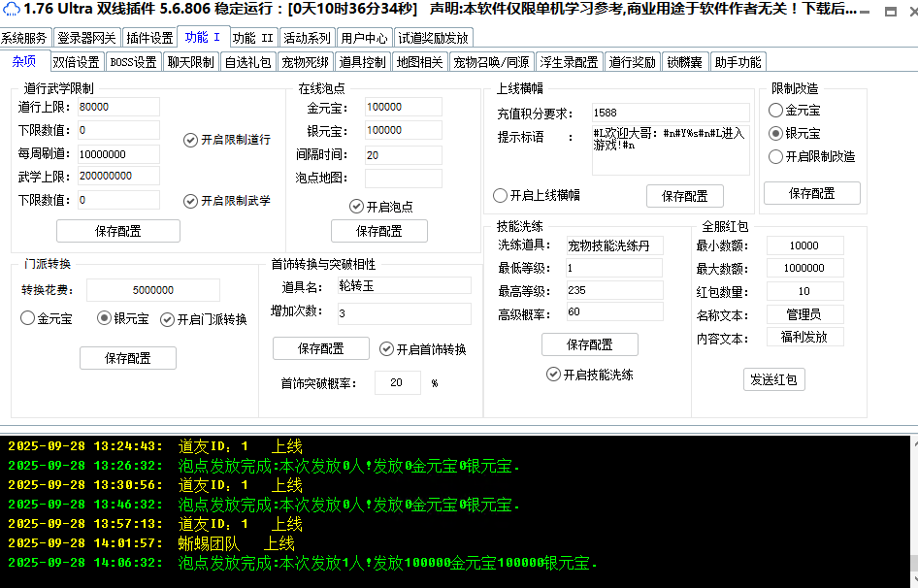918x588 pixels.
Task: Save the 道行武学限制 configuration
Action: click(x=117, y=231)
